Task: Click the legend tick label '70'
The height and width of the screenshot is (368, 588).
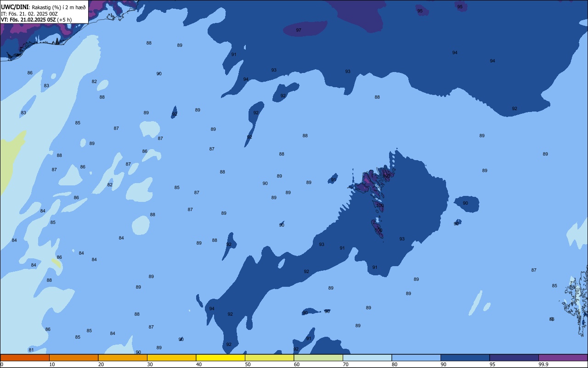Action: (345, 364)
